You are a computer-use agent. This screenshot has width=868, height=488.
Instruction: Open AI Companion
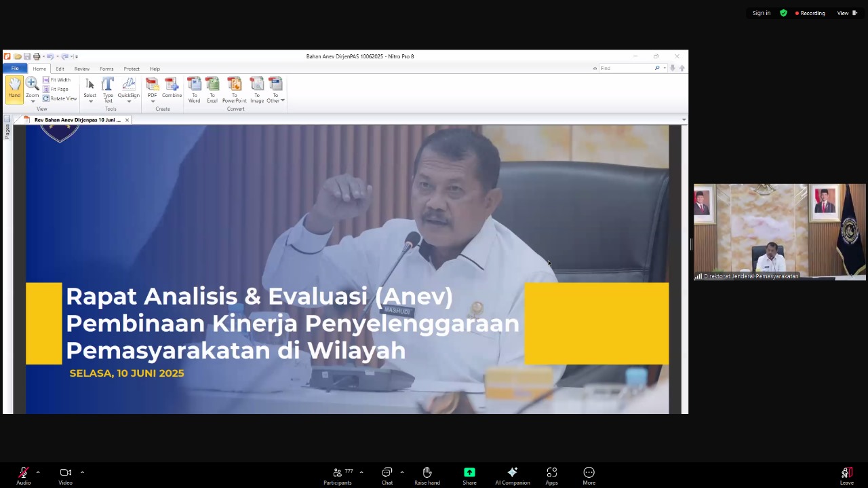(512, 473)
